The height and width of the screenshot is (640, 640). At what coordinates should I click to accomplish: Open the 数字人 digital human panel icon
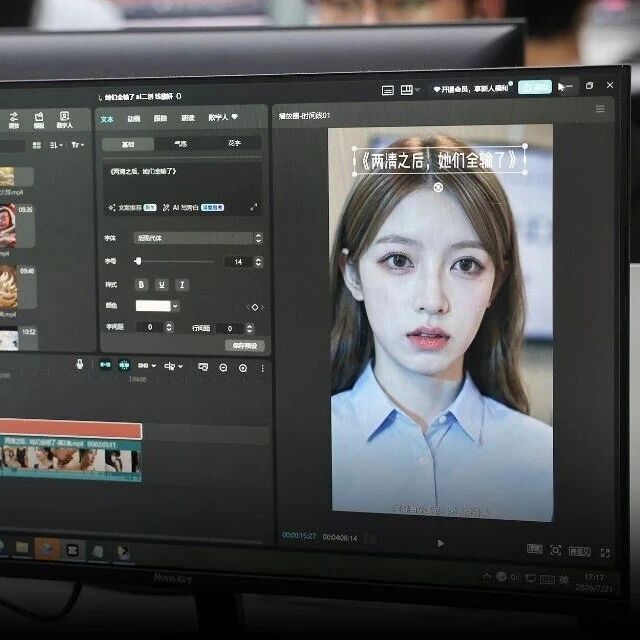click(64, 120)
